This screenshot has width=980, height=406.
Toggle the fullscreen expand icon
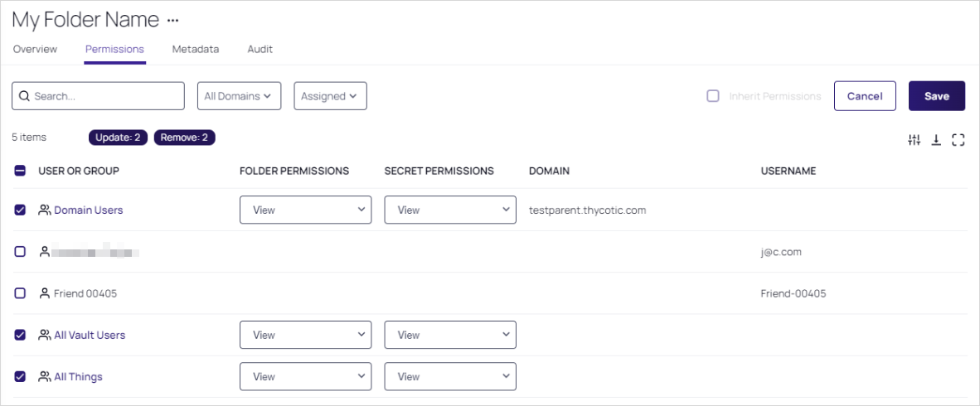click(x=958, y=140)
